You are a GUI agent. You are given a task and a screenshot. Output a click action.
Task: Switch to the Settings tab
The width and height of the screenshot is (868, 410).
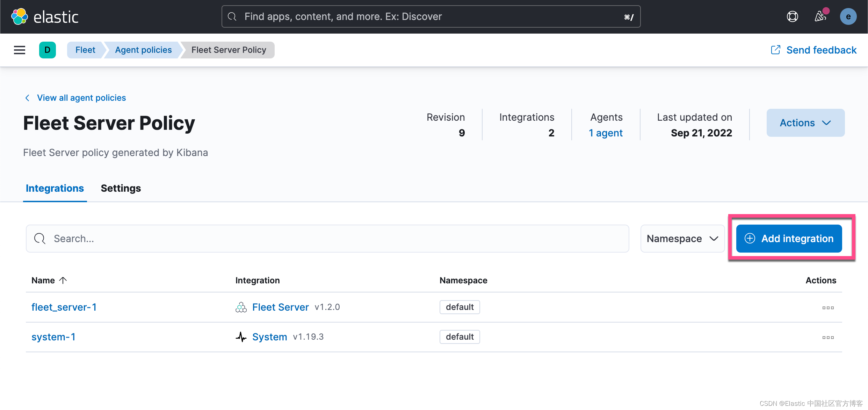coord(121,188)
